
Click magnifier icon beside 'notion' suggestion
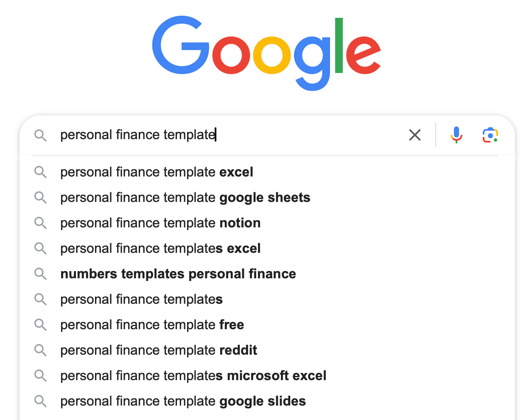point(41,223)
